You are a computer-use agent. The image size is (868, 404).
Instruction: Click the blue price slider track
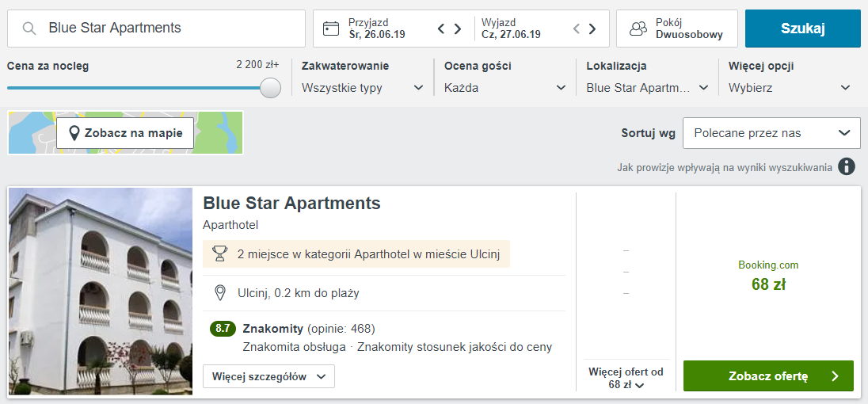[x=134, y=87]
